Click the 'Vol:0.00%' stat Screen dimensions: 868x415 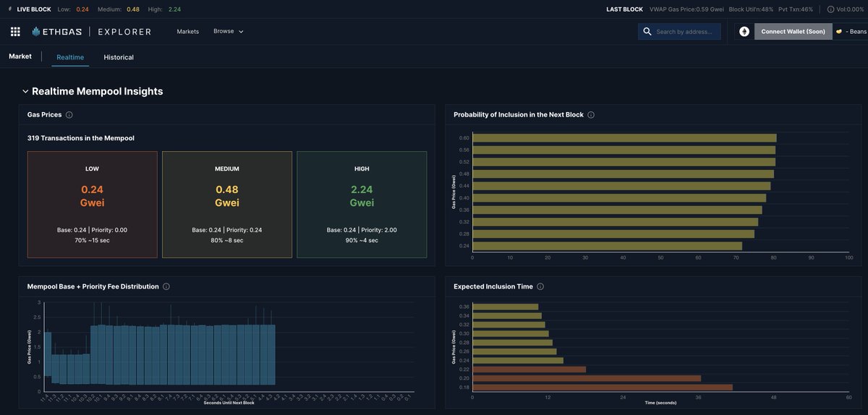[850, 9]
